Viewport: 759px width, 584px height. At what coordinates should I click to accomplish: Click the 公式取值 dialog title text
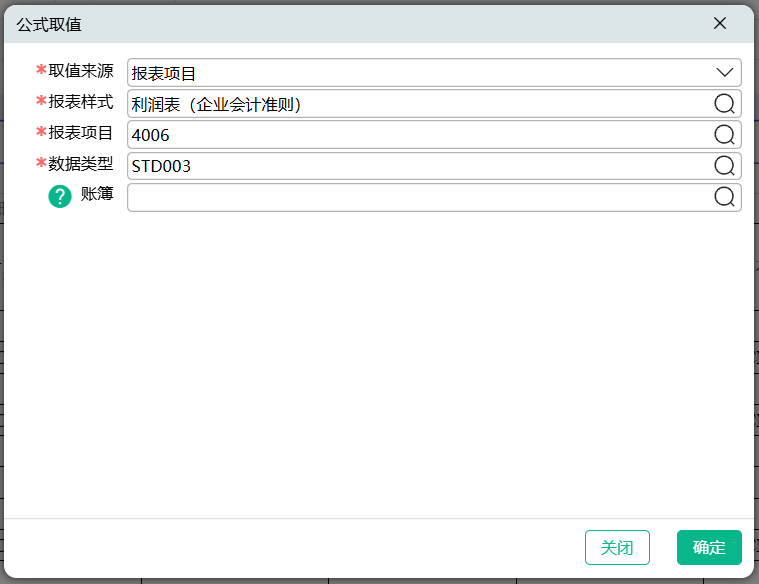pyautogui.click(x=49, y=24)
